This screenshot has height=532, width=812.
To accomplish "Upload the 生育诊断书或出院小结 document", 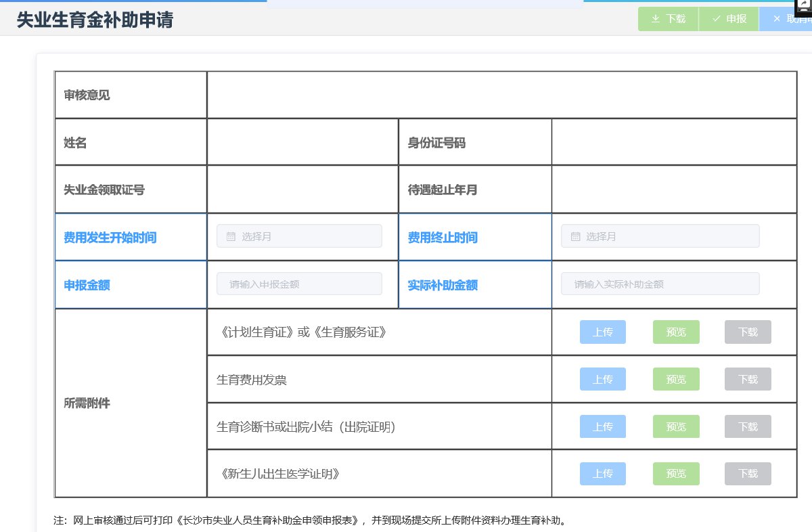I will coord(602,427).
